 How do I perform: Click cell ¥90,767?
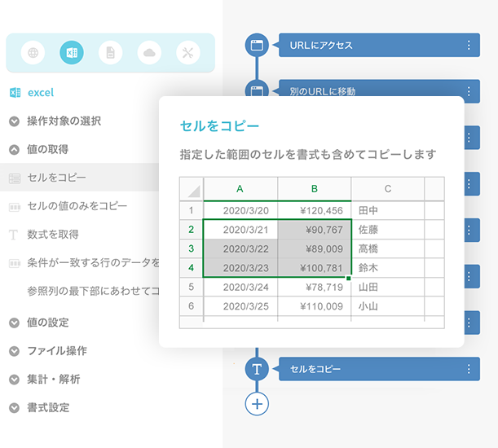point(315,230)
